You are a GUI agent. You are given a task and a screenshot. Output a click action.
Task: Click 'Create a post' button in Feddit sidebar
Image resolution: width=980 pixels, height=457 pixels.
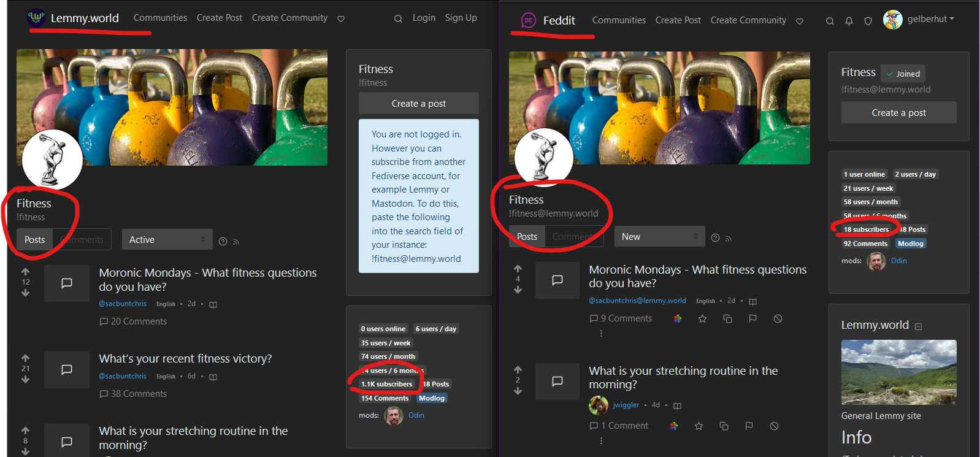(x=898, y=112)
